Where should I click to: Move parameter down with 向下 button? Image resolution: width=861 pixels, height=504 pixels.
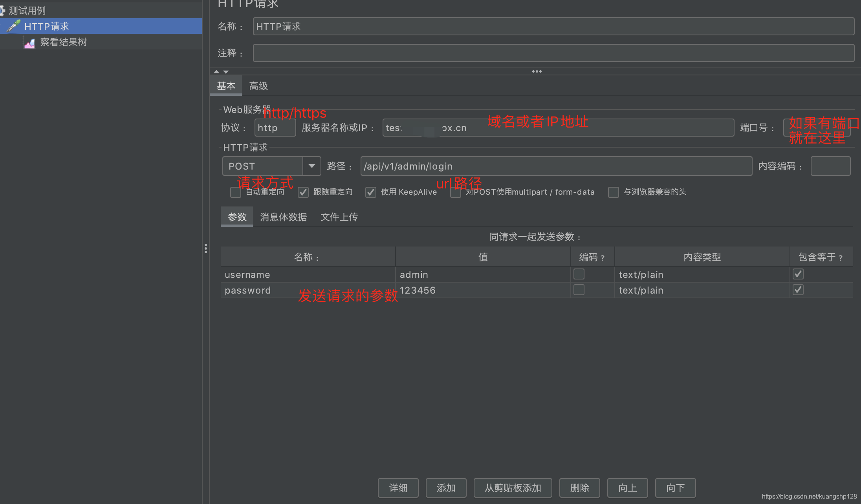[x=676, y=488]
